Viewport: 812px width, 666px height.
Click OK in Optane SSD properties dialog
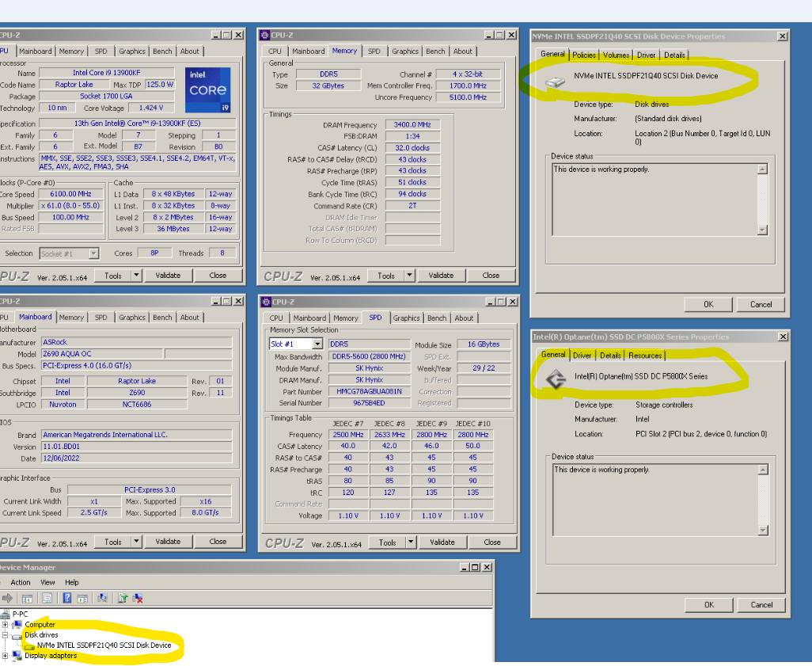click(709, 605)
